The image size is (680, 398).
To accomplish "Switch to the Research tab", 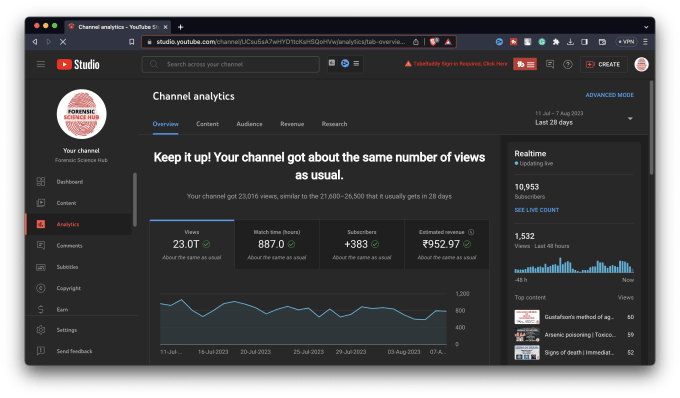I will point(334,124).
